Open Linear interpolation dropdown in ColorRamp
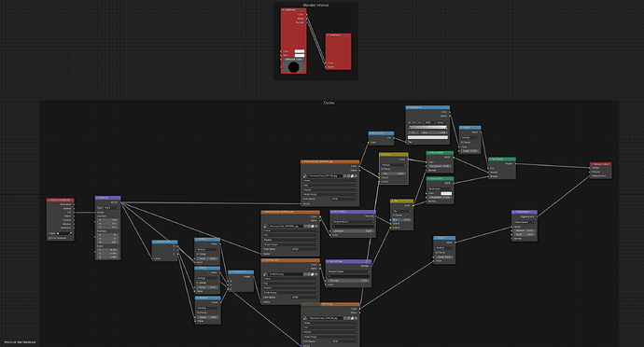Viewport: 644px width, 347px height. pyautogui.click(x=441, y=122)
